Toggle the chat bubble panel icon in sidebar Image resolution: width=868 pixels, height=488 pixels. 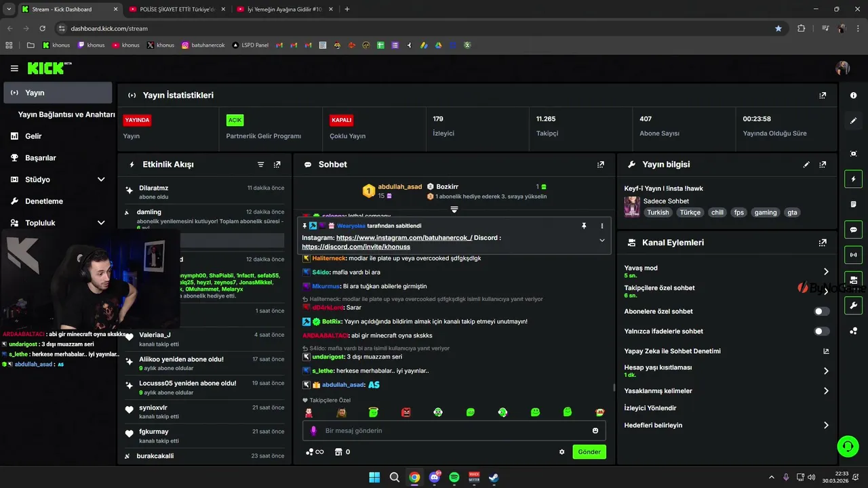853,230
